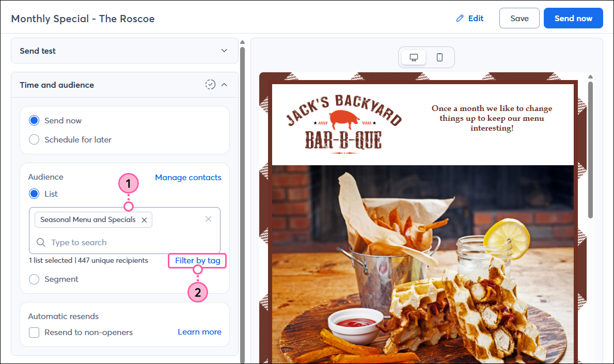Click the blue Send now button

[573, 18]
